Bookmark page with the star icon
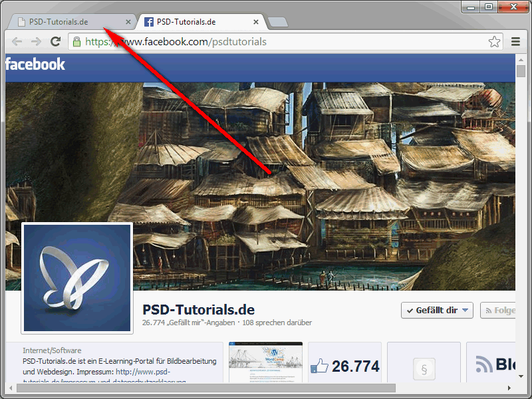532x399 pixels. coord(494,42)
